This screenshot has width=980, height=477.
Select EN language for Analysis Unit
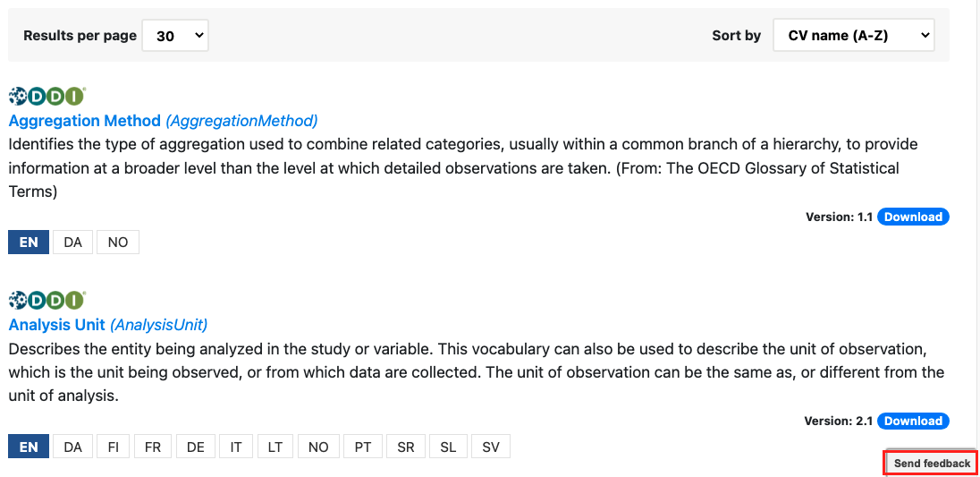coord(29,447)
